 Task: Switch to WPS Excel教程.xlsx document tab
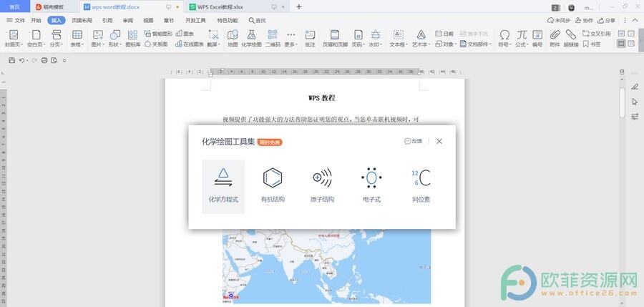pyautogui.click(x=237, y=6)
